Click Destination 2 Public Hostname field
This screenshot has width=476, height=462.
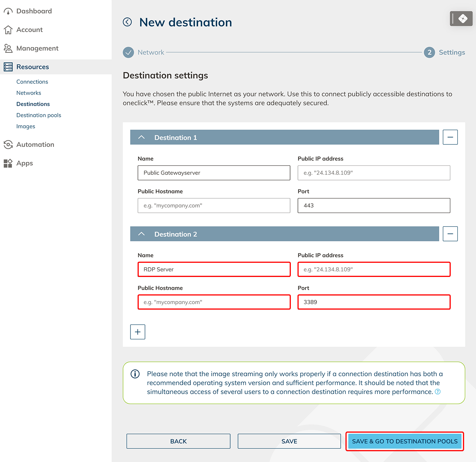click(214, 302)
